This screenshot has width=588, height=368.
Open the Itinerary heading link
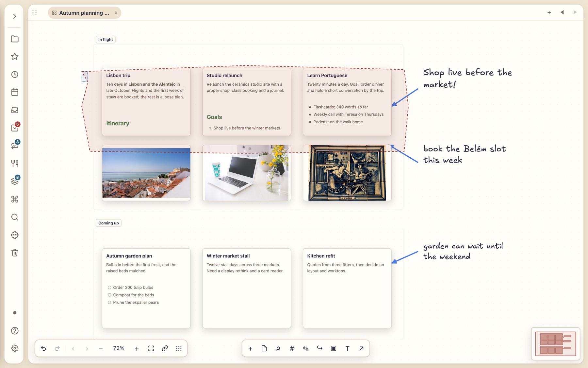(x=118, y=123)
